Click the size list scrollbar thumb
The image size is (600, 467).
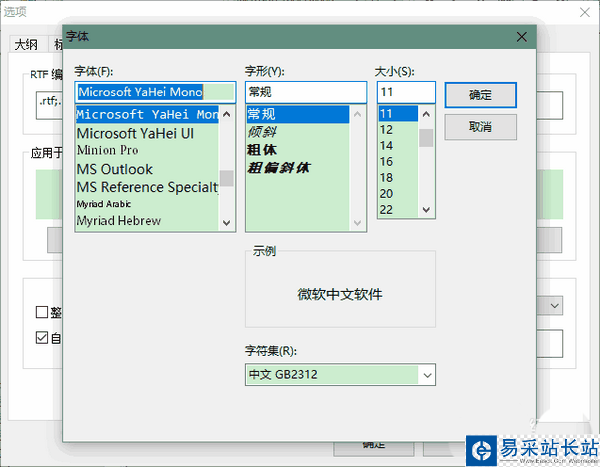pos(426,138)
